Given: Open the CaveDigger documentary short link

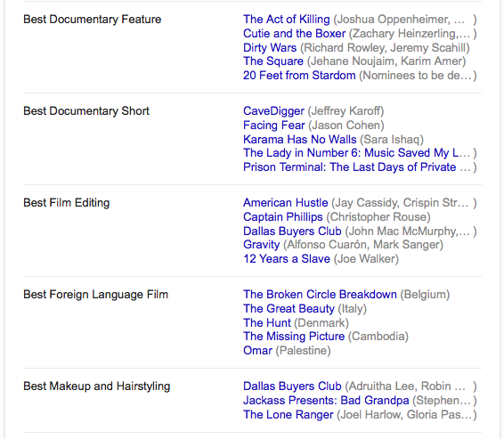Looking at the screenshot, I should pyautogui.click(x=273, y=111).
